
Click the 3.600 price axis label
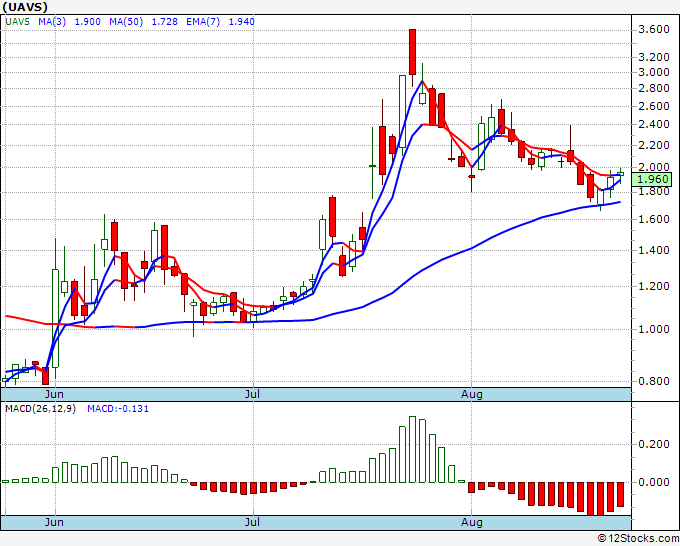[654, 29]
